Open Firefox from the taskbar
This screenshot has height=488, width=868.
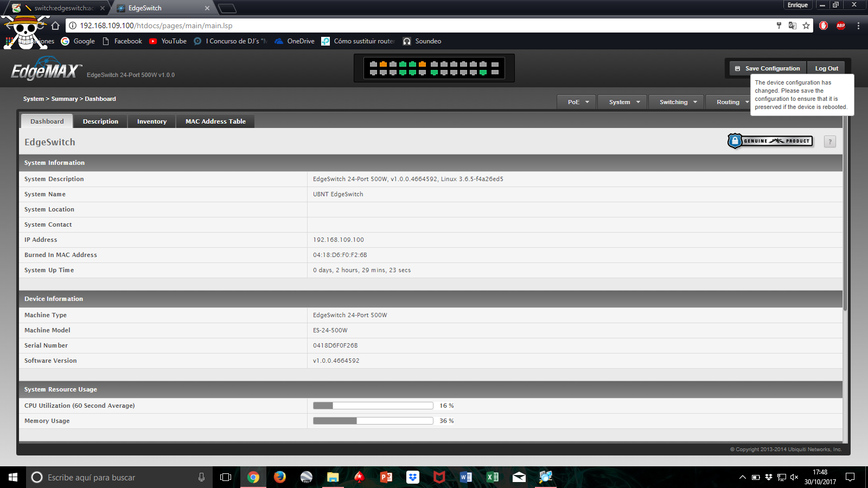[x=279, y=477]
